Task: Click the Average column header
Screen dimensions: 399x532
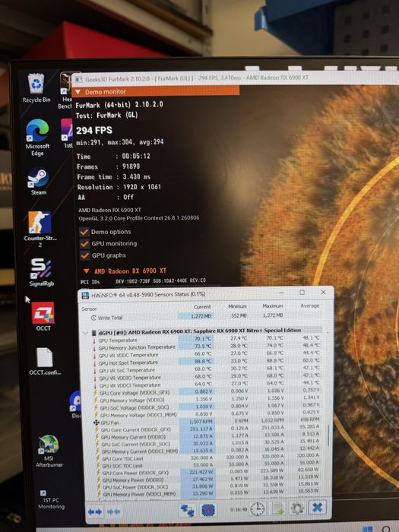Action: (309, 306)
